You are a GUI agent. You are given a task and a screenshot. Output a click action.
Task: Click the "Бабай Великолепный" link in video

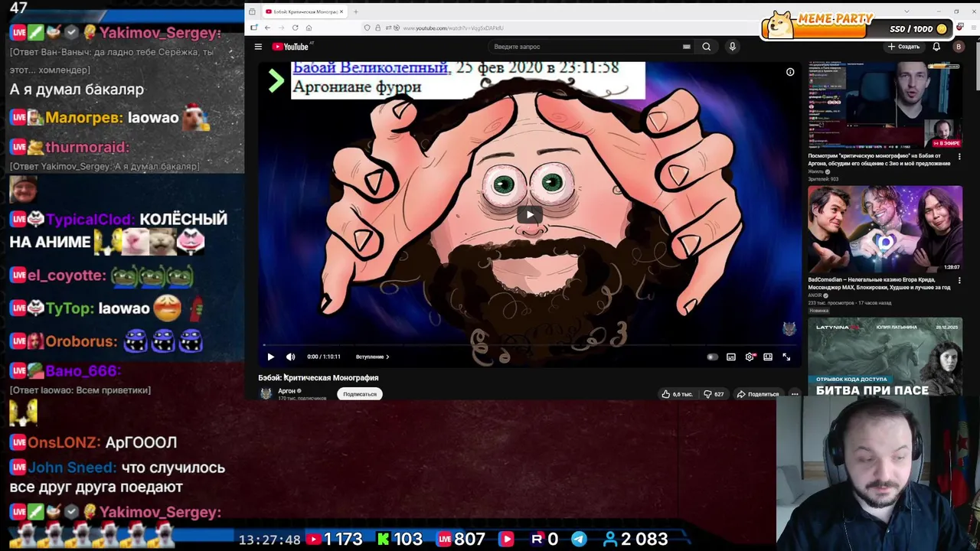click(371, 68)
